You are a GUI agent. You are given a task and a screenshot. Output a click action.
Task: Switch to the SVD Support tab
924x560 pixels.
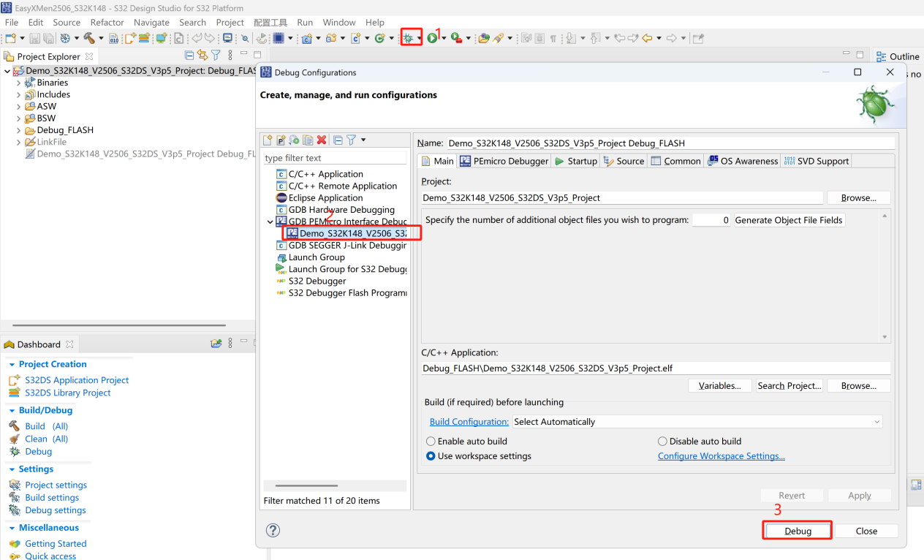[816, 161]
